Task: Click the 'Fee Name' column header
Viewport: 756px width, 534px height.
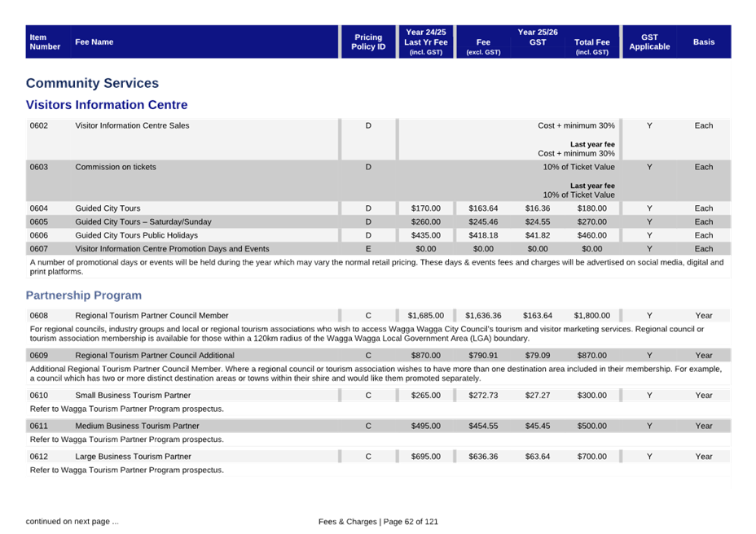Action: tap(94, 42)
